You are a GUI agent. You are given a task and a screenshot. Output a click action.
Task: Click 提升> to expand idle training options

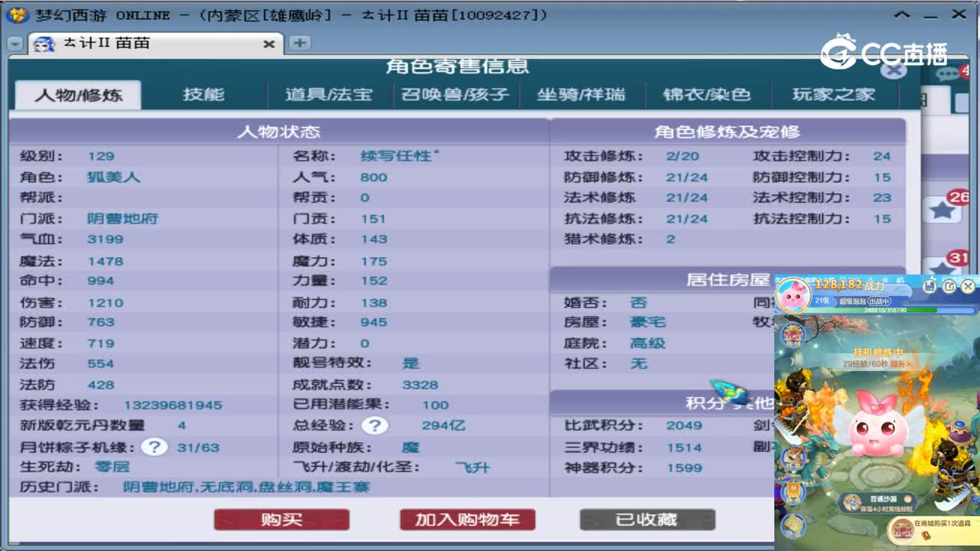(902, 364)
